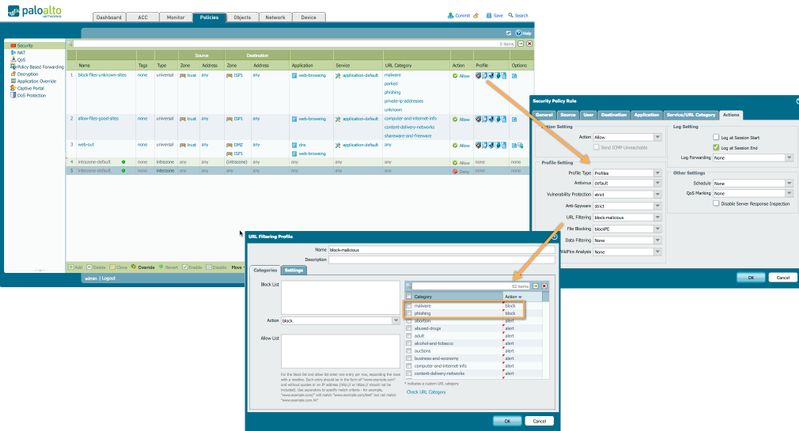799x431 pixels.
Task: Click Cancel in URL Filtering Profile dialog
Action: 539,421
